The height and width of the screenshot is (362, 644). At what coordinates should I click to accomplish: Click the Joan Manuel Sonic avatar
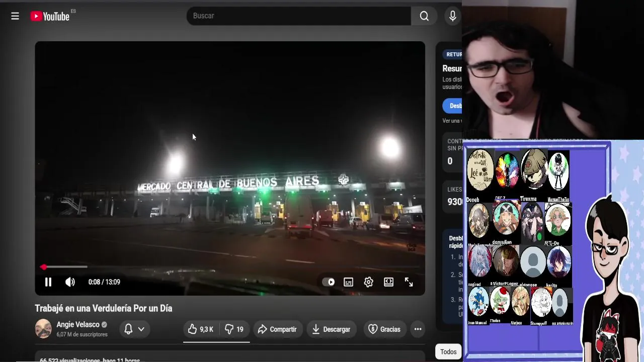[478, 302]
